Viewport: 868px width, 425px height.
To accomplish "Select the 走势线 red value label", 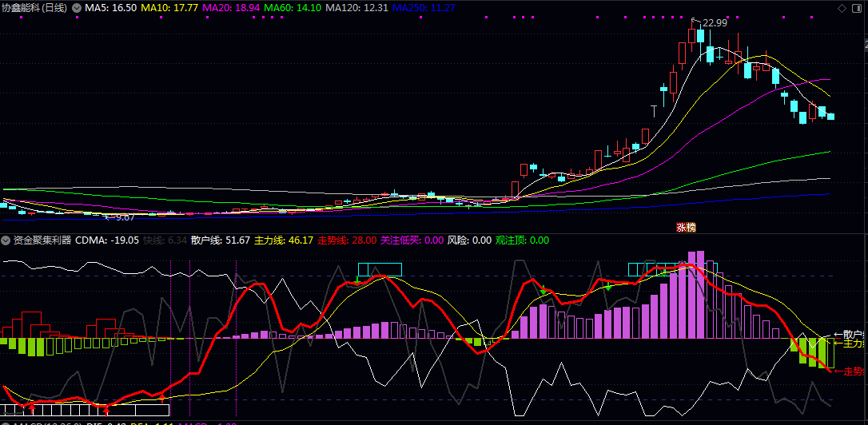I will coord(347,240).
